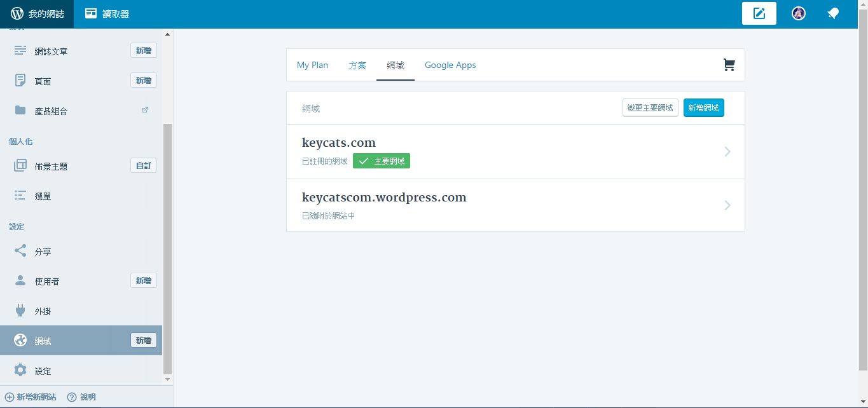Click the 頁面 pages icon
The width and height of the screenshot is (868, 408).
[x=20, y=81]
